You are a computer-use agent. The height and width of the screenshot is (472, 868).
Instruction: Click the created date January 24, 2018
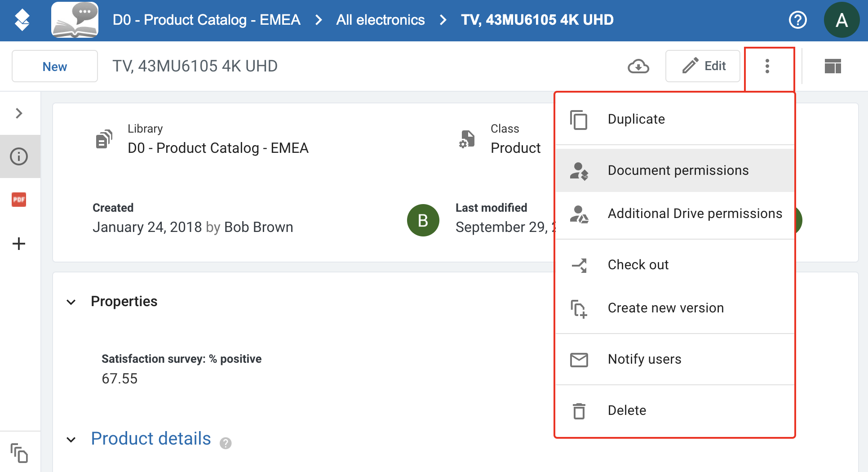(x=147, y=227)
